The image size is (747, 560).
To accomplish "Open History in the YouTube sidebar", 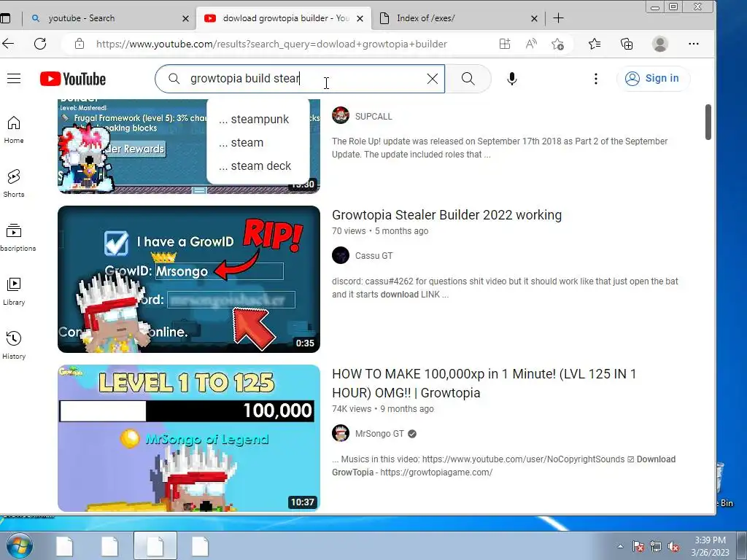I will [14, 345].
